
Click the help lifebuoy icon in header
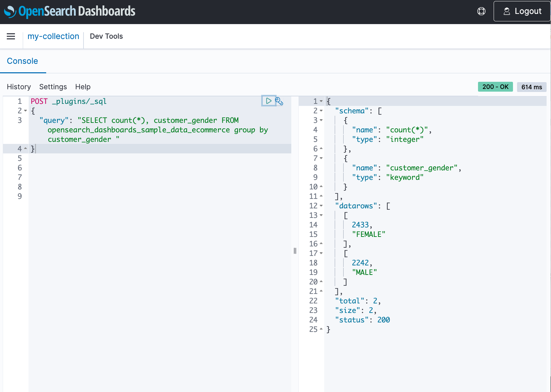point(481,11)
